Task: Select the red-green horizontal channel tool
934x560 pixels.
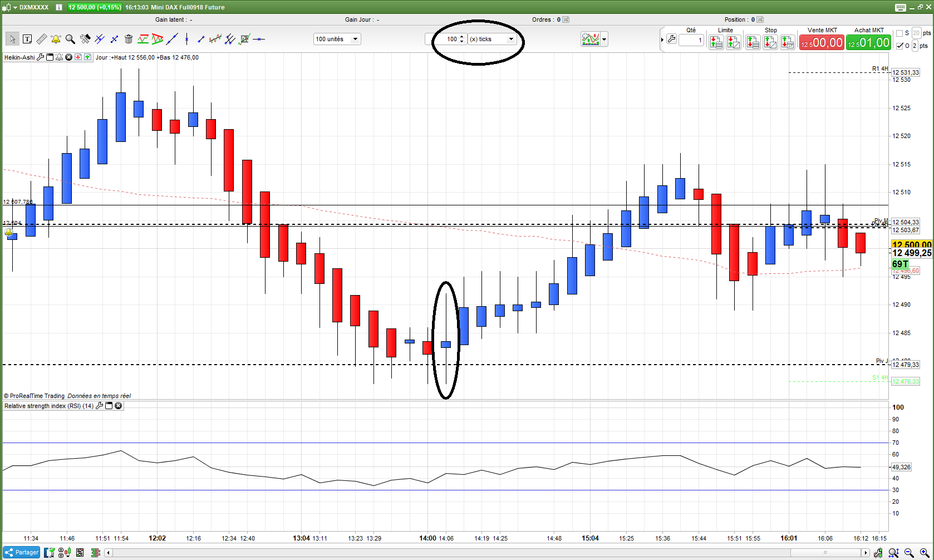Action: (x=143, y=39)
